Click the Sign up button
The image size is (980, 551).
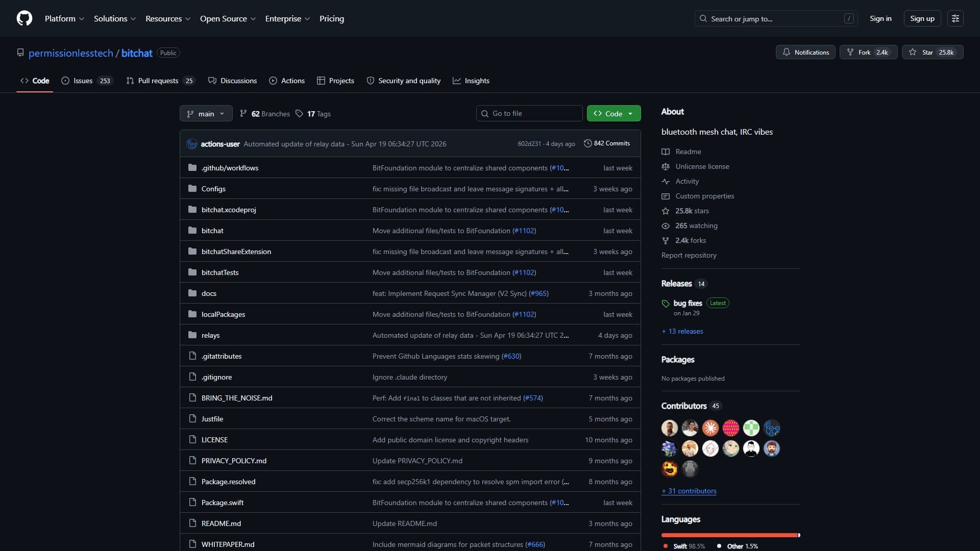(x=922, y=18)
